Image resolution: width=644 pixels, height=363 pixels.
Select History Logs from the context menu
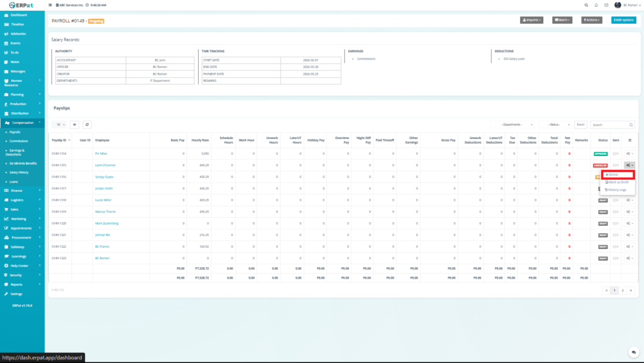[617, 189]
